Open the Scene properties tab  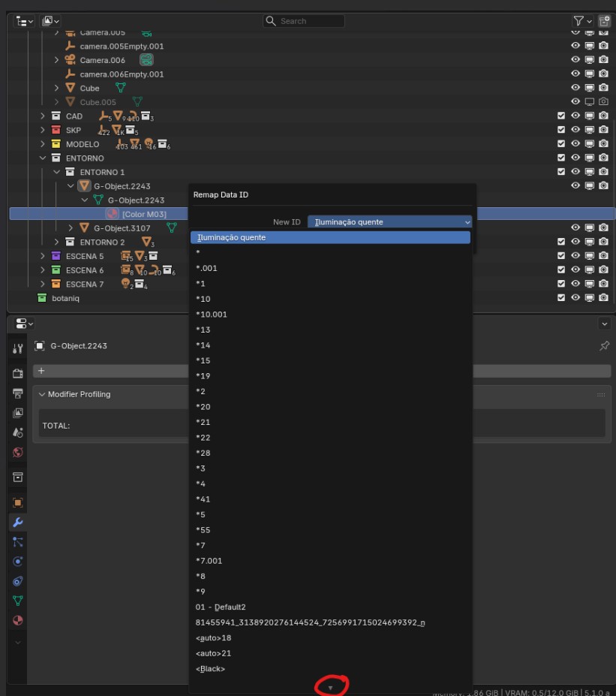tap(18, 432)
